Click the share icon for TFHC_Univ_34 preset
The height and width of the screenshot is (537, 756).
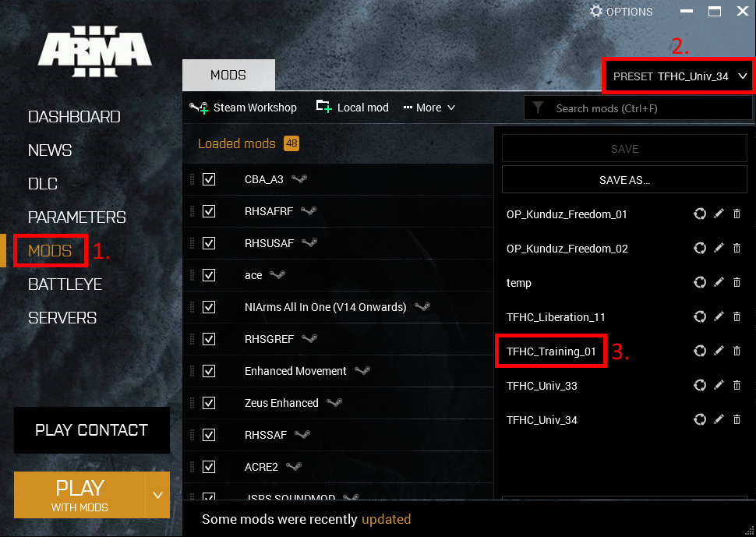point(700,419)
